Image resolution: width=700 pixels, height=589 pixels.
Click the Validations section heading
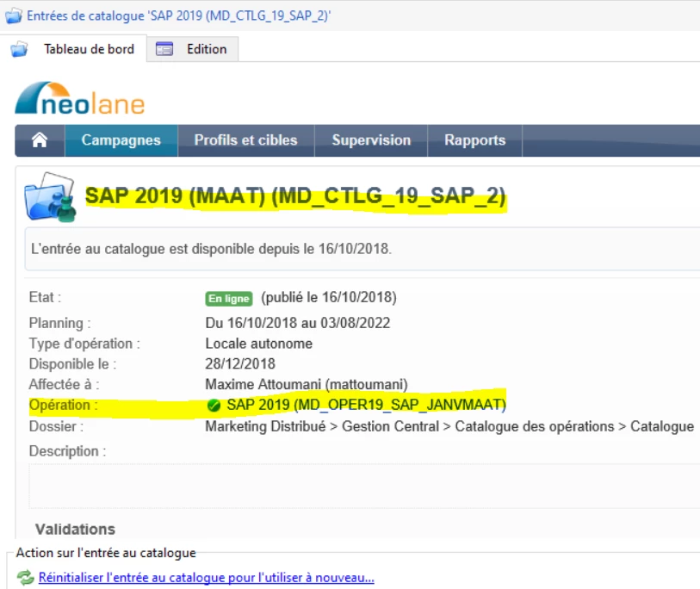pyautogui.click(x=76, y=530)
